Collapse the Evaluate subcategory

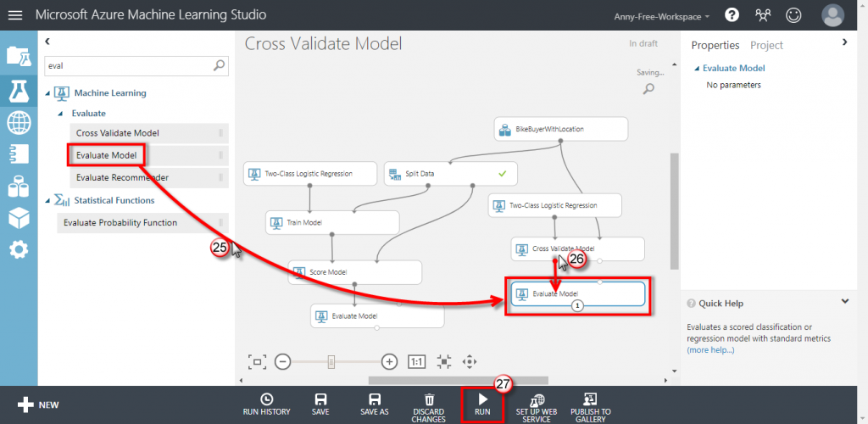pyautogui.click(x=62, y=114)
